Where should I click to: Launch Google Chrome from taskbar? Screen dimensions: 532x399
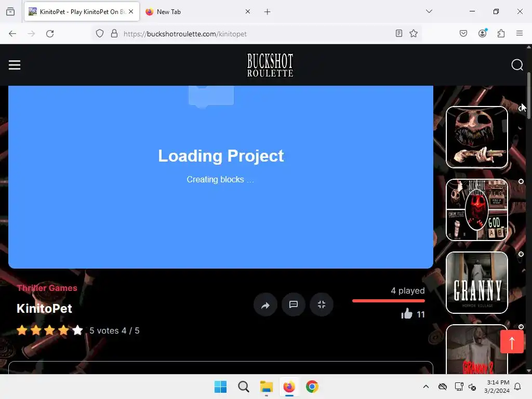(x=312, y=387)
